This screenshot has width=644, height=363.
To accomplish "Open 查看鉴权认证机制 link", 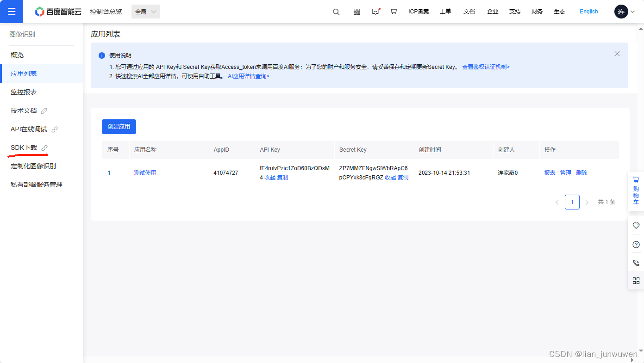I will (x=486, y=67).
